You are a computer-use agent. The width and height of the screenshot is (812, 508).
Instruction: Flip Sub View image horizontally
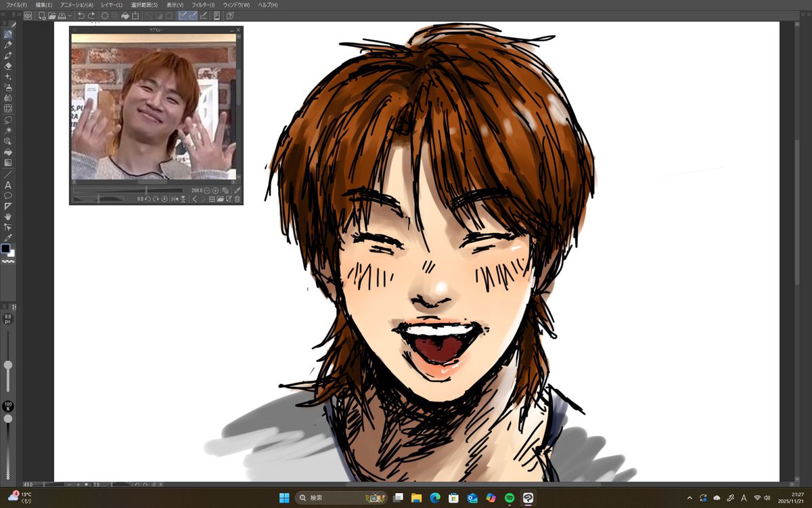pos(175,199)
